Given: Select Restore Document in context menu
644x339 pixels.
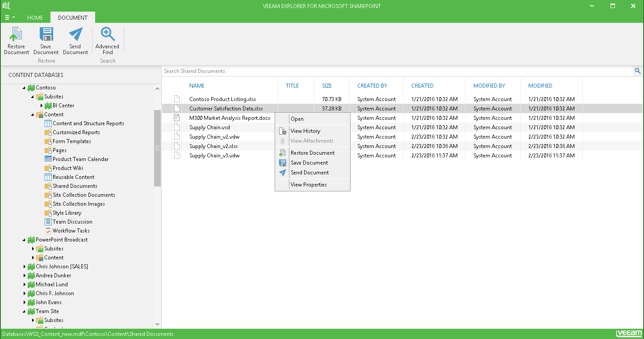Looking at the screenshot, I should (313, 153).
